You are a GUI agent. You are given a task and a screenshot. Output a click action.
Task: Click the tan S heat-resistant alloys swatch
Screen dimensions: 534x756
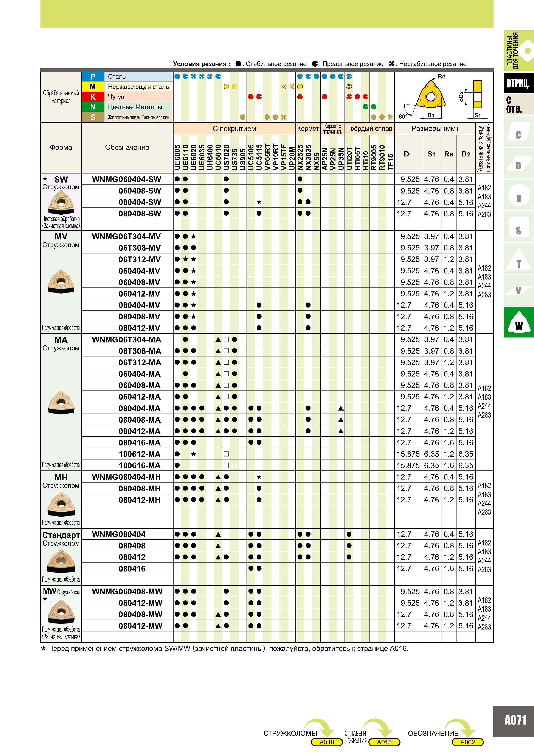[x=93, y=117]
